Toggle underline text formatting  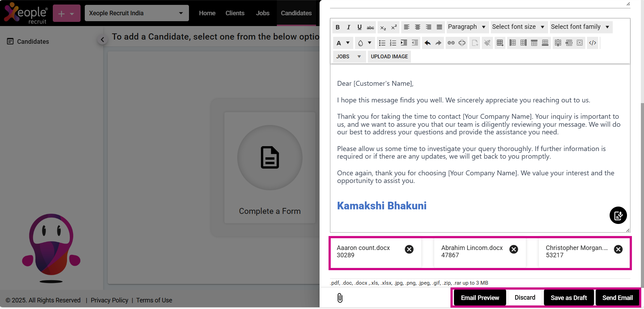tap(360, 27)
